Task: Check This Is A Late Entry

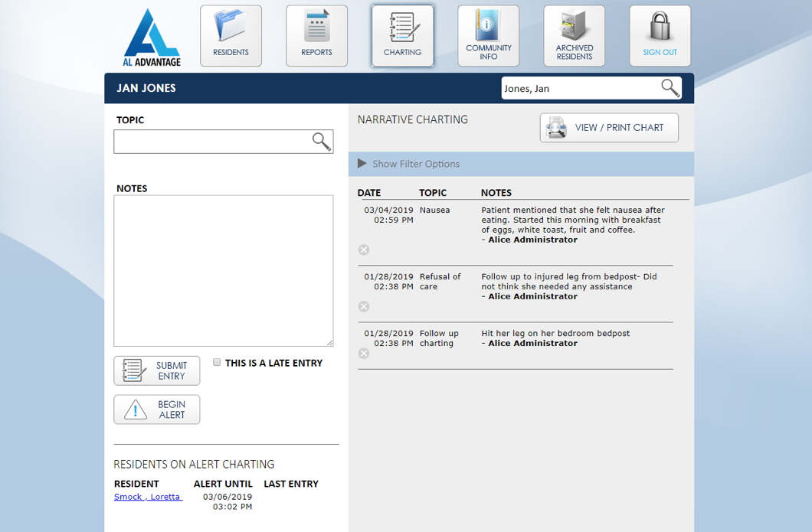Action: click(217, 362)
